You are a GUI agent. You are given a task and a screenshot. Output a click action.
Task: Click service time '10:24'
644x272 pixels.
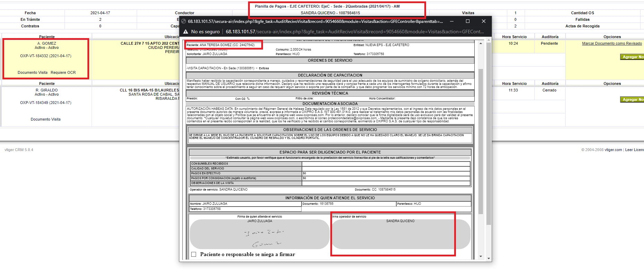(x=513, y=43)
